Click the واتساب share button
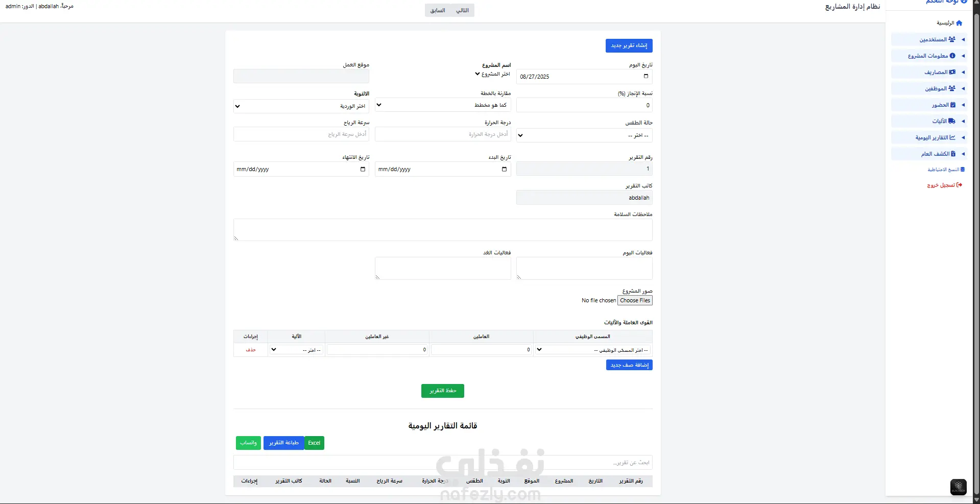 [x=249, y=443]
